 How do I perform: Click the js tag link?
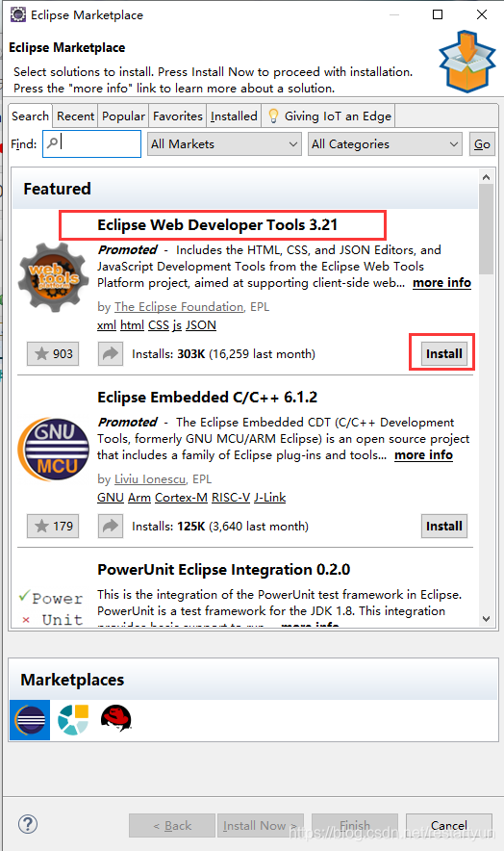tap(177, 325)
